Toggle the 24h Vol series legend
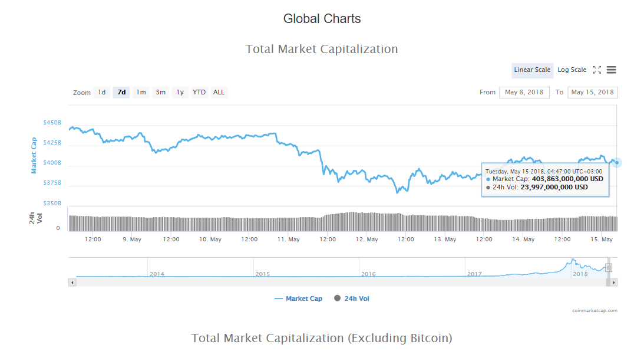The width and height of the screenshot is (644, 351). pyautogui.click(x=352, y=299)
